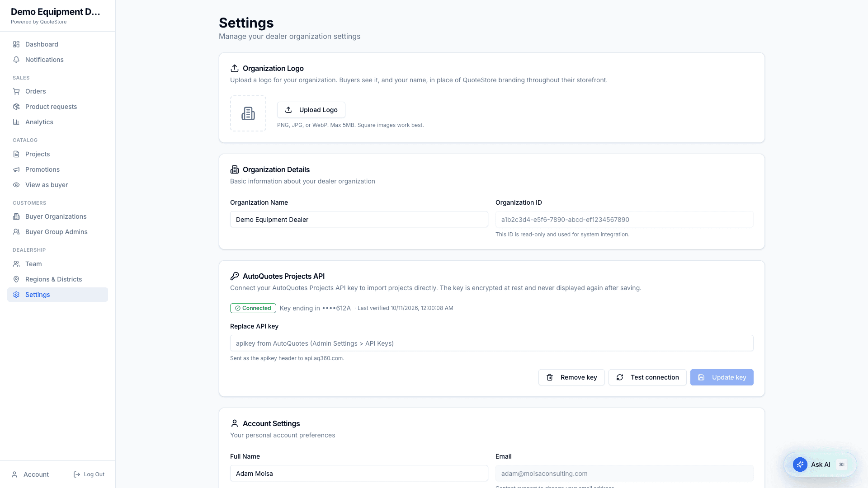Click the Test connection button
The image size is (868, 488).
click(647, 377)
